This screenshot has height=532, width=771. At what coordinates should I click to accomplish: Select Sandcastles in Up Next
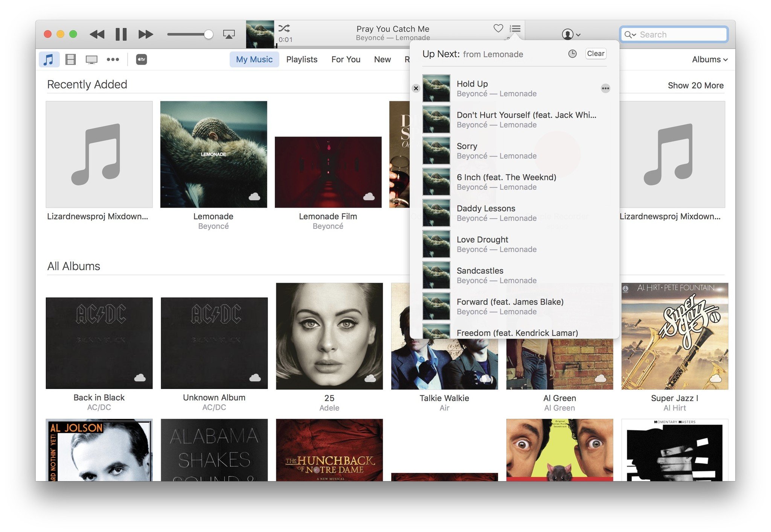pyautogui.click(x=514, y=275)
